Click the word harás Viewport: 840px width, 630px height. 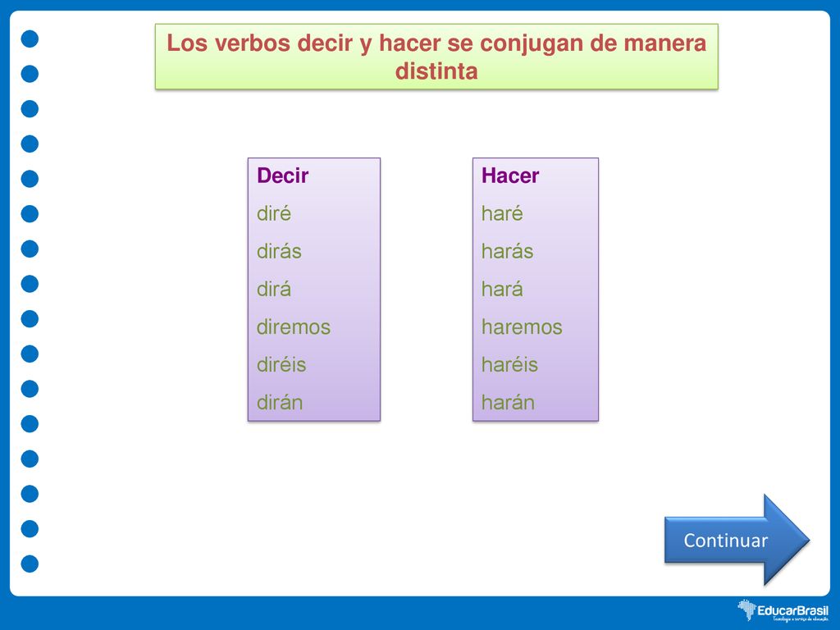point(507,251)
